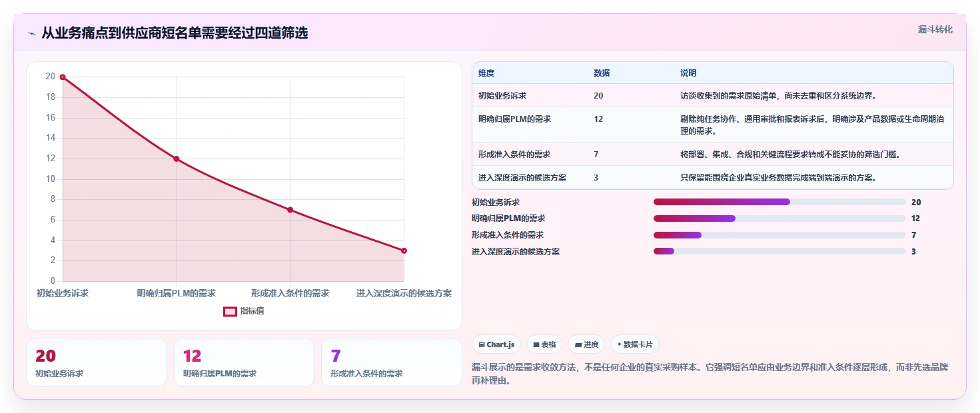Select the 进度 tag chip
The width and height of the screenshot is (980, 413).
coord(586,344)
